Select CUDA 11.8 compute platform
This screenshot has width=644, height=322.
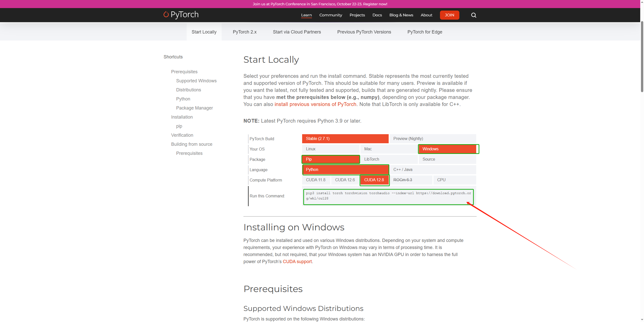316,180
